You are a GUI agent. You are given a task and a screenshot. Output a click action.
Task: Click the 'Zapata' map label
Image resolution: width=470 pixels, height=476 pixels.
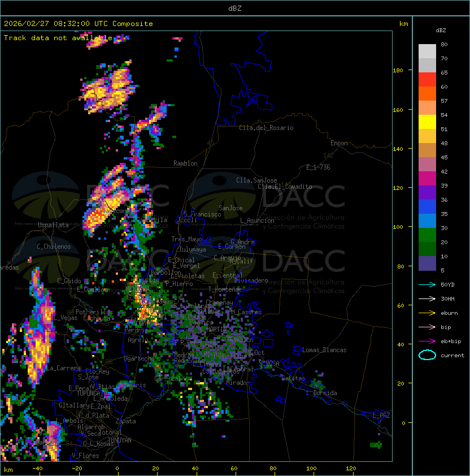tap(125, 421)
